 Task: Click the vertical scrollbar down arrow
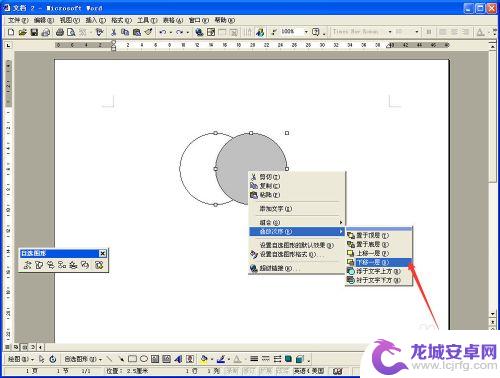click(x=493, y=314)
